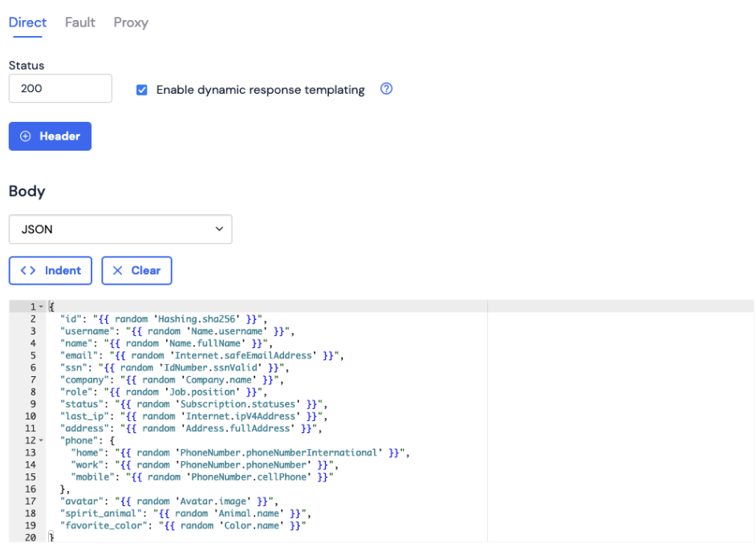Click the 'PhoneNumber.cellPhone' mobile line
This screenshot has height=555, width=756.
point(202,477)
